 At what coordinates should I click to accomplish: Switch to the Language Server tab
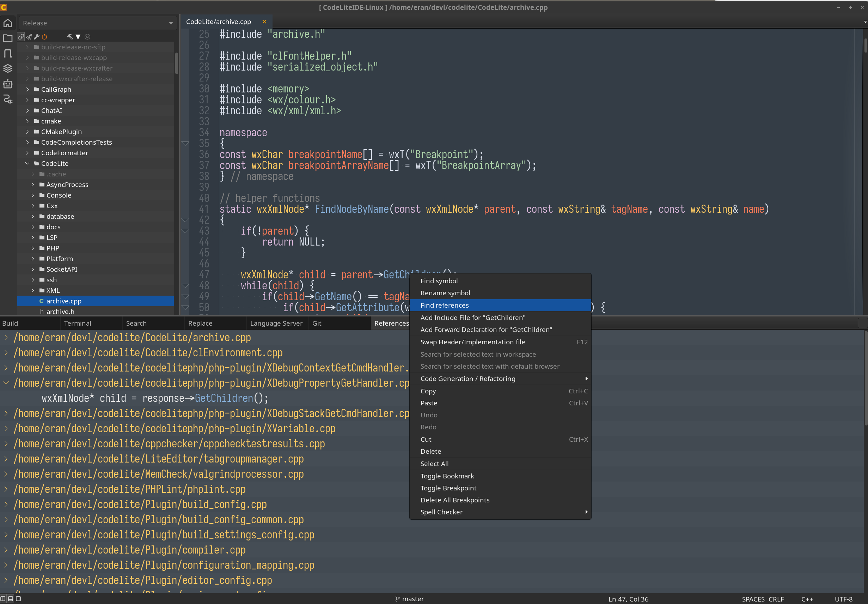click(x=277, y=324)
